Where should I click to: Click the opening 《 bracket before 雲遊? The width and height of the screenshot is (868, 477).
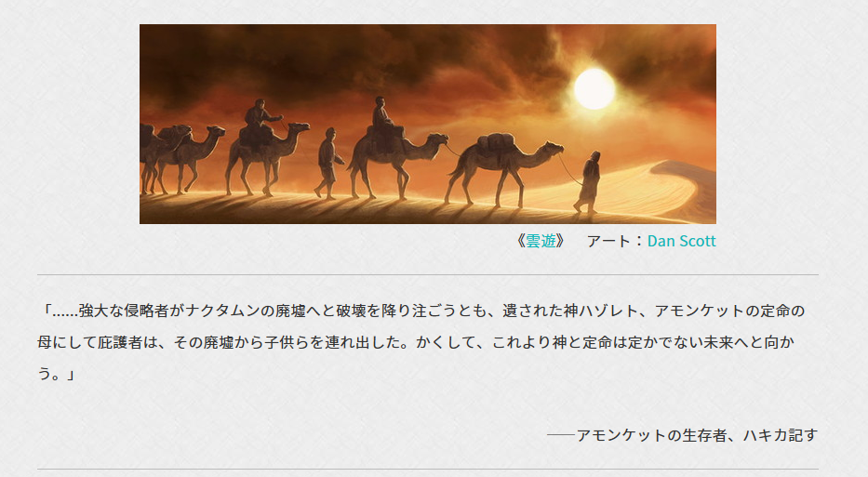519,241
